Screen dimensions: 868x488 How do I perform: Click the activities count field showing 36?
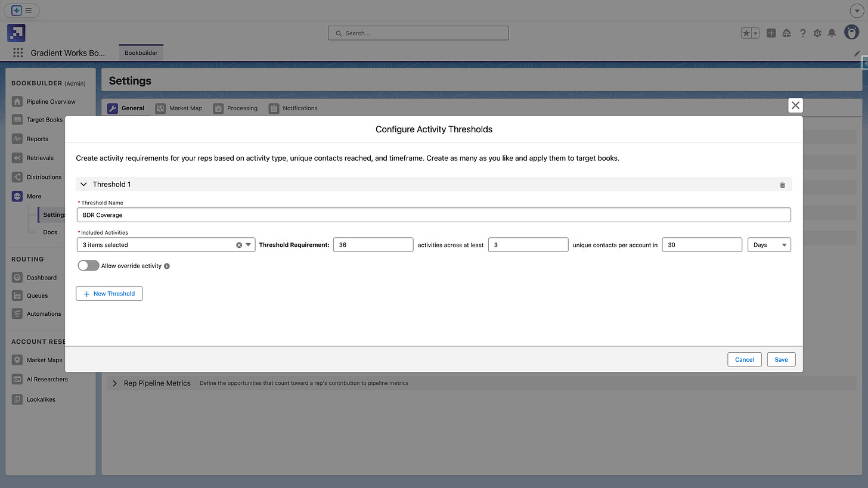(373, 245)
